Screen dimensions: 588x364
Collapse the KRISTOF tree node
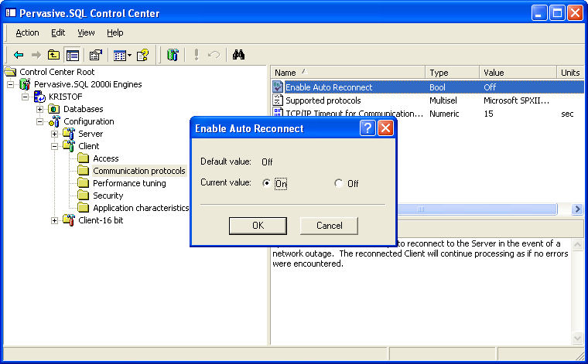click(25, 97)
